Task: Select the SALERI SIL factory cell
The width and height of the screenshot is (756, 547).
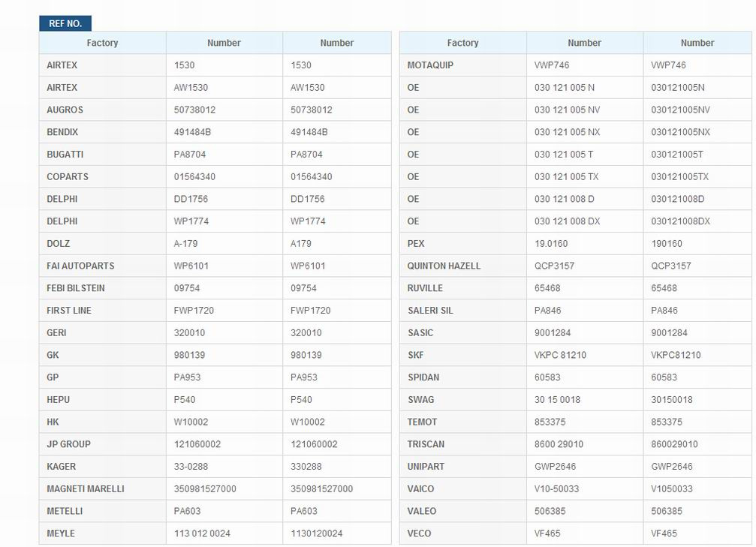Action: tap(463, 311)
